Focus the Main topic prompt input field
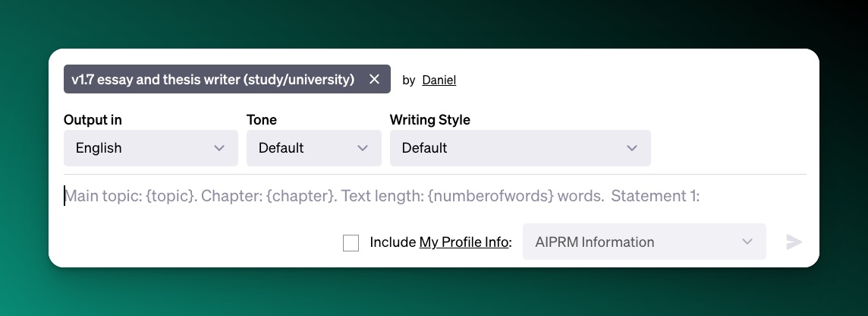Screen dimensions: 868x316 pyautogui.click(x=434, y=196)
